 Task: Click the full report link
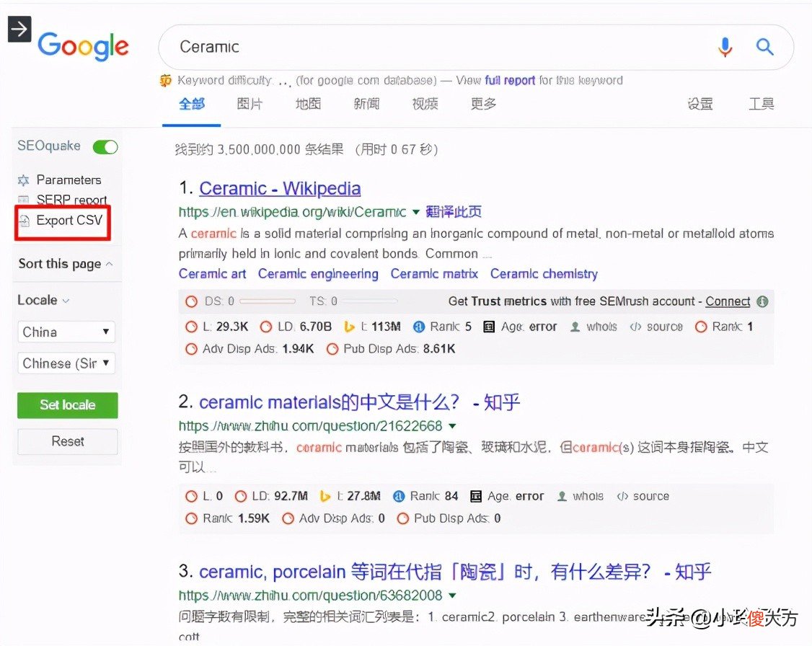(x=510, y=80)
